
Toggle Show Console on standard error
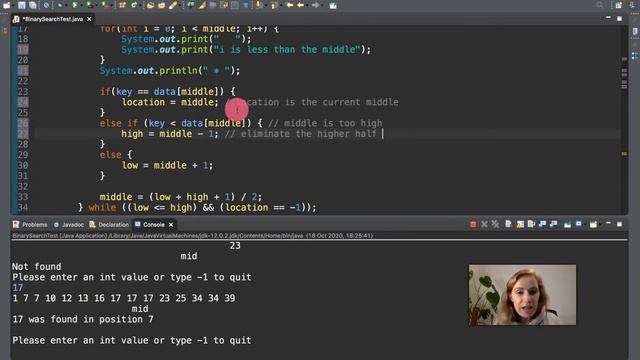(x=553, y=224)
